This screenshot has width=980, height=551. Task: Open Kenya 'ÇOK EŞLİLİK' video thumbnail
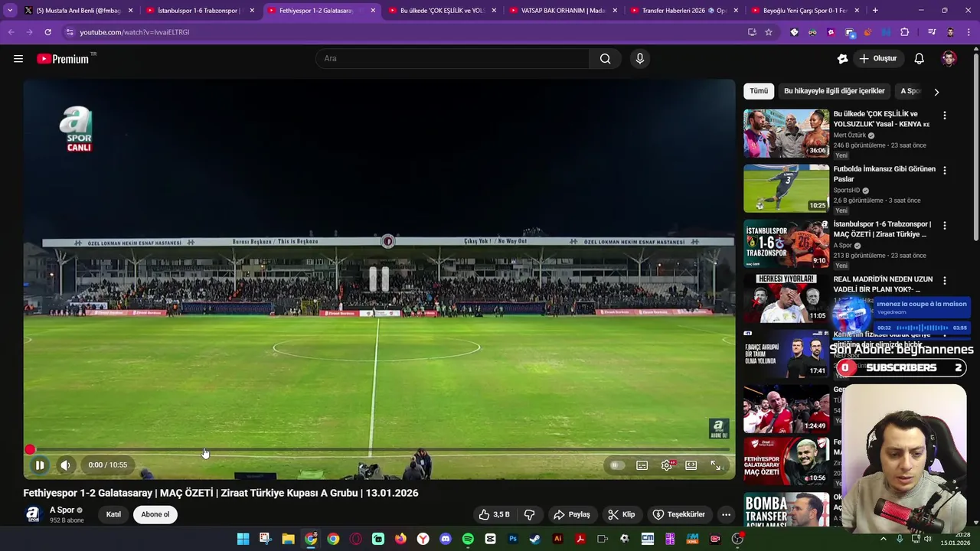(x=786, y=133)
